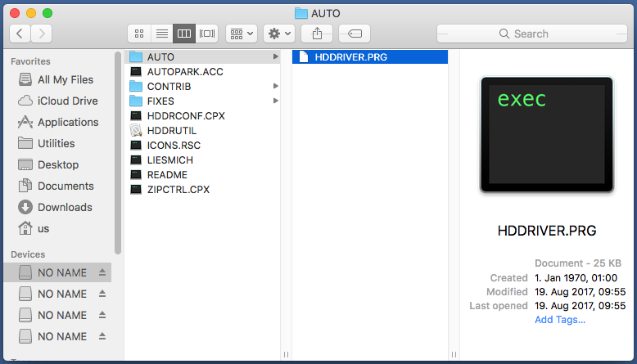Click the Share toolbar button
The image size is (637, 364).
[x=317, y=34]
